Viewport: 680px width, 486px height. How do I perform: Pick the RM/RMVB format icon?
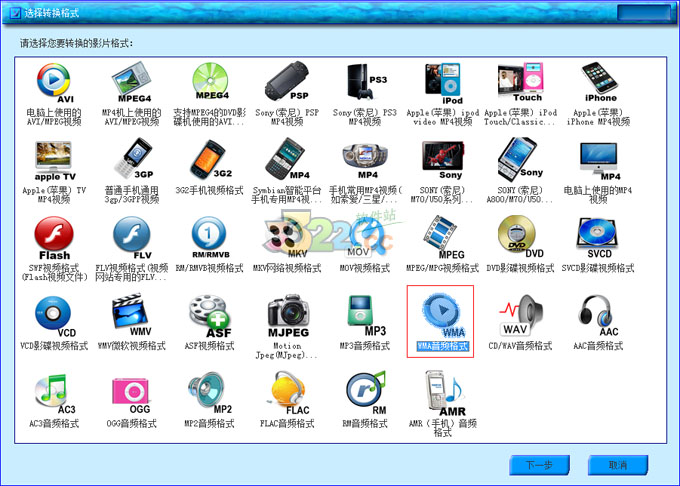(x=210, y=238)
